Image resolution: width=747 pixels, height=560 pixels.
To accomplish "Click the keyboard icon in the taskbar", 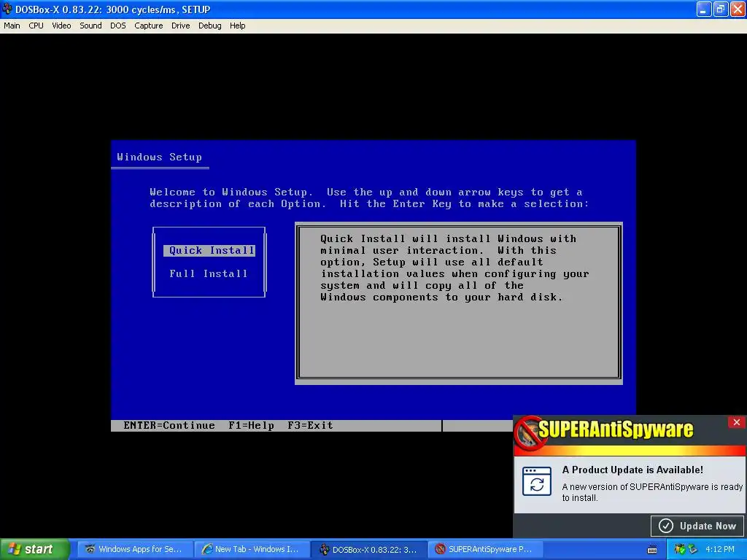I will click(x=652, y=550).
